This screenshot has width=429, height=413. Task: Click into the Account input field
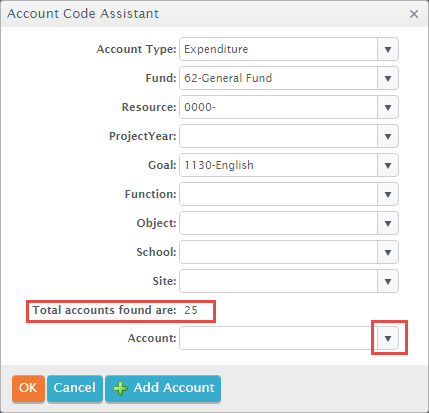(279, 338)
